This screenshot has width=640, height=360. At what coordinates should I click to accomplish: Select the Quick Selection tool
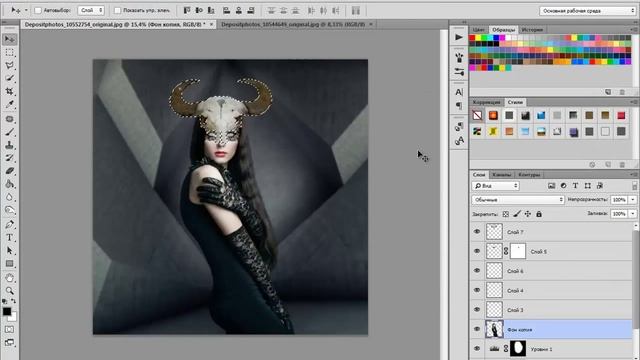(9, 78)
